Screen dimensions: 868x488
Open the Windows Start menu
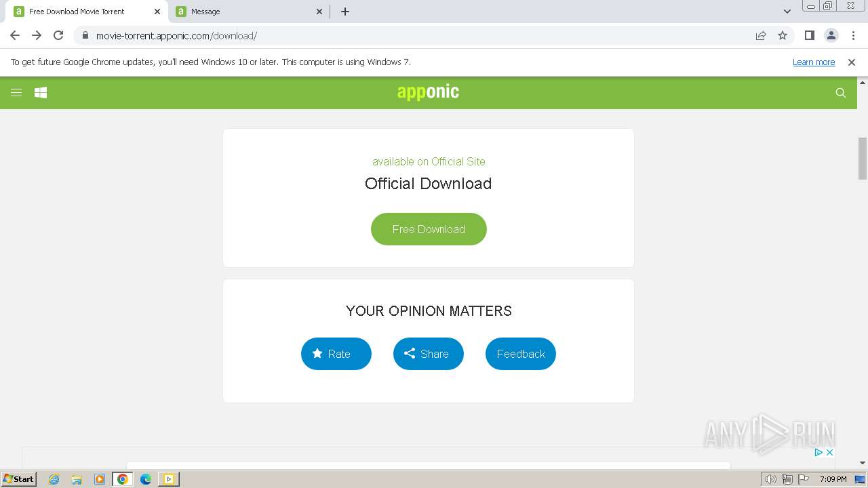point(18,479)
